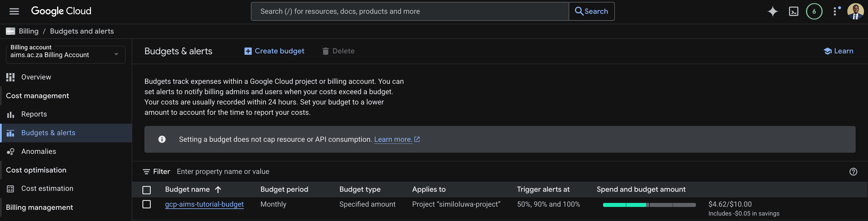The image size is (868, 221).
Task: Click the Cost management section heading
Action: coord(37,96)
